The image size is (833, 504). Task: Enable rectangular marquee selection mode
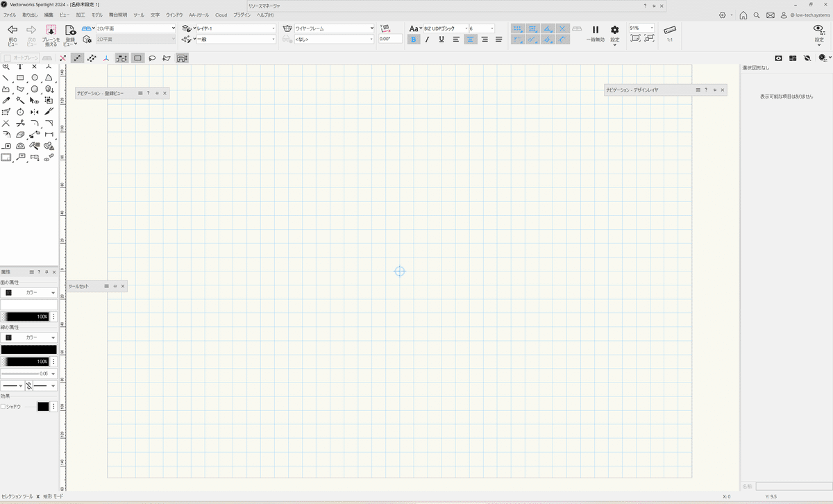(138, 58)
